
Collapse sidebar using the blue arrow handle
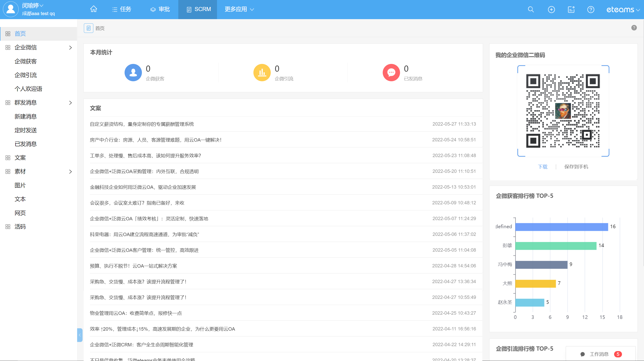tap(80, 335)
